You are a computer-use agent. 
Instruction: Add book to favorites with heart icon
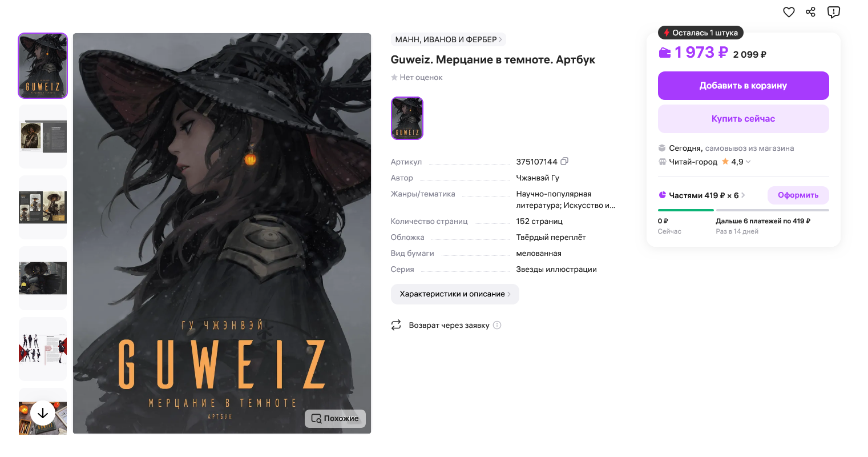click(789, 12)
